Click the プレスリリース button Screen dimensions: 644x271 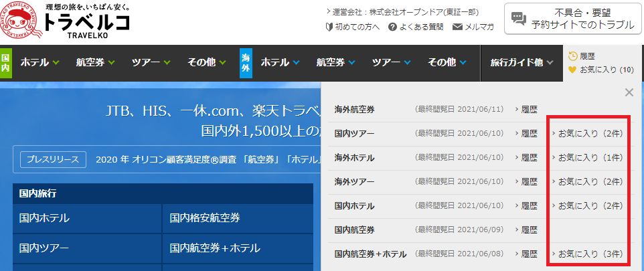click(53, 160)
